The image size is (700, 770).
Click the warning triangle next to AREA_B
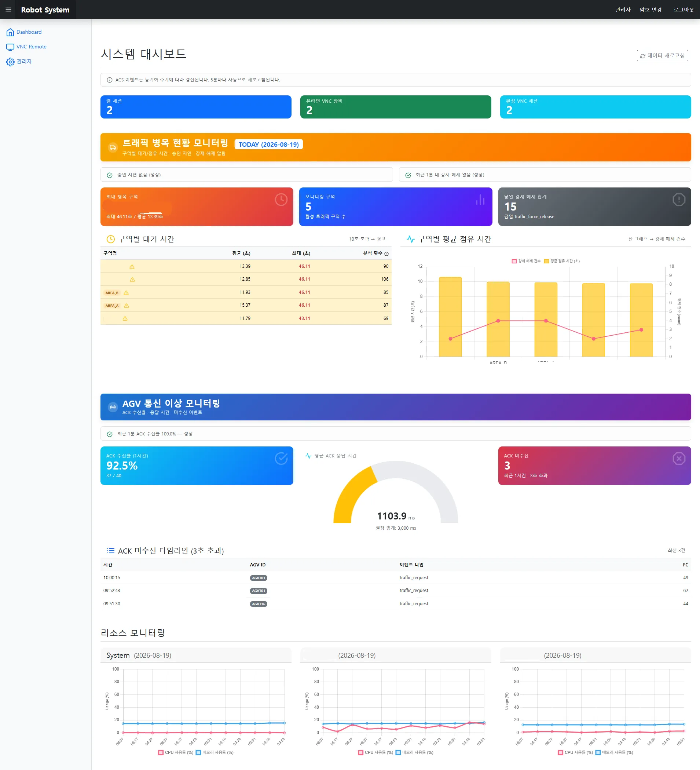[x=127, y=293]
